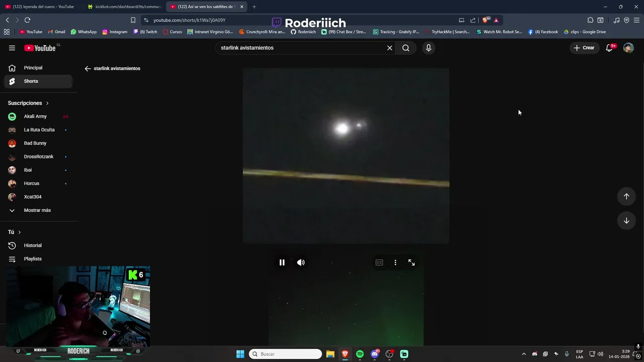644x362 pixels.
Task: Open Historial in the sidebar
Action: [38, 245]
